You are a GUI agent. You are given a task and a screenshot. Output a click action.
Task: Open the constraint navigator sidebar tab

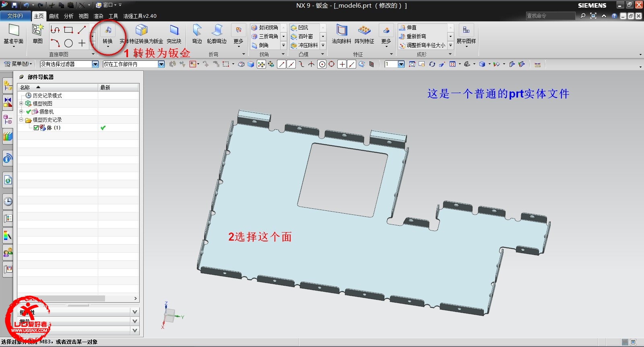click(x=8, y=102)
